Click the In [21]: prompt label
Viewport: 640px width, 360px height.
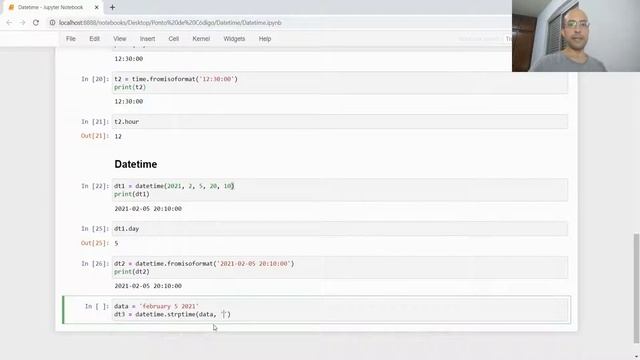click(x=95, y=122)
